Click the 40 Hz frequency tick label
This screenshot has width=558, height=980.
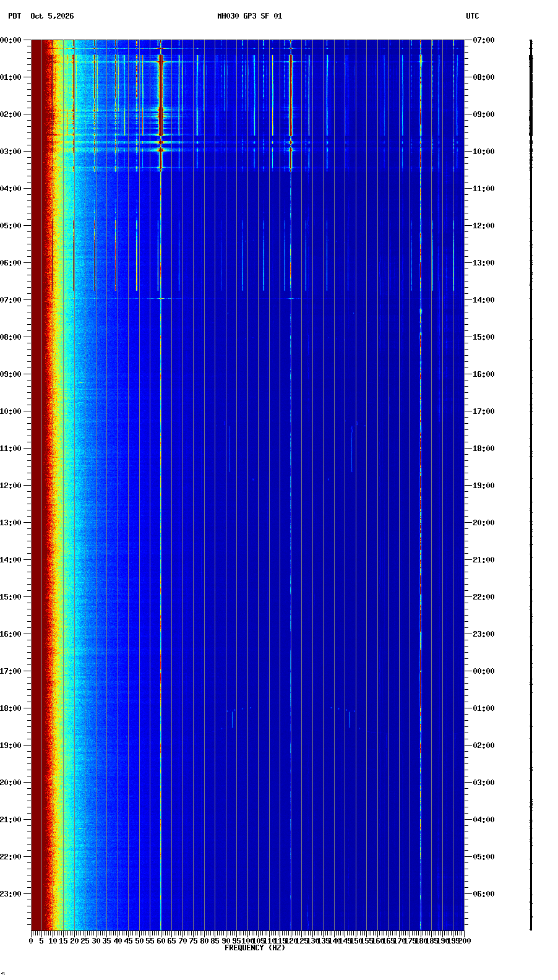tap(118, 941)
